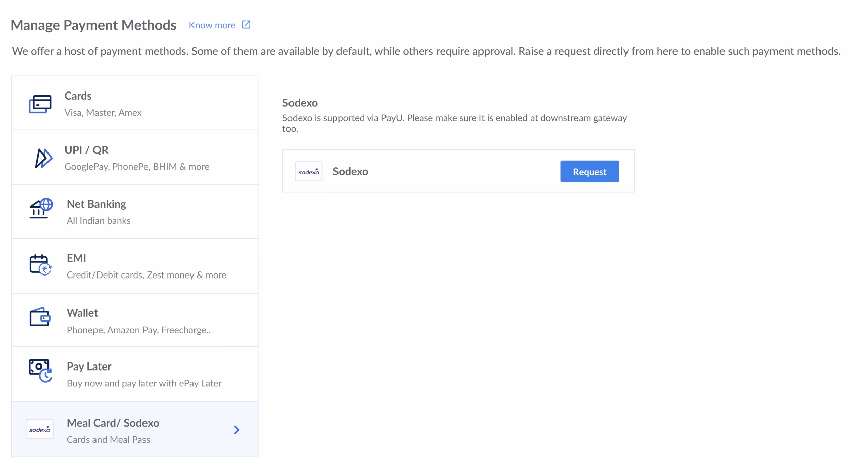Image resolution: width=868 pixels, height=458 pixels.
Task: Click the Visa, Master, Amex subtitle
Action: [x=103, y=113]
